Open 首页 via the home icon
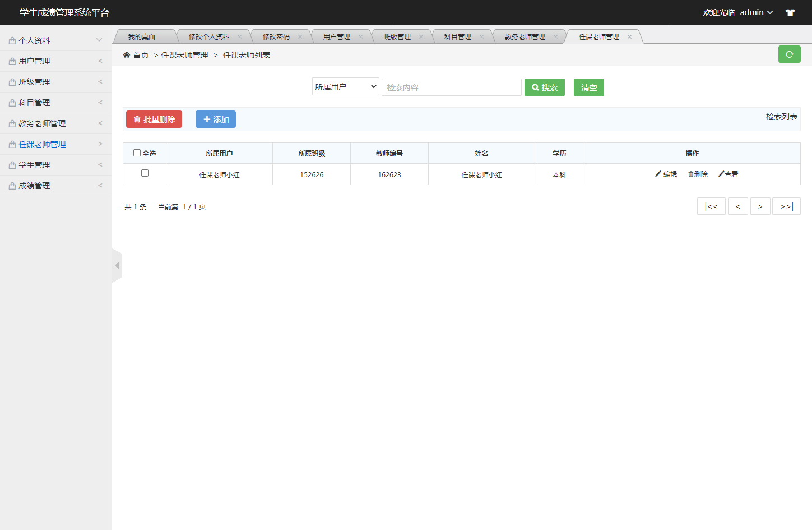Viewport: 812px width, 530px height. pyautogui.click(x=127, y=56)
